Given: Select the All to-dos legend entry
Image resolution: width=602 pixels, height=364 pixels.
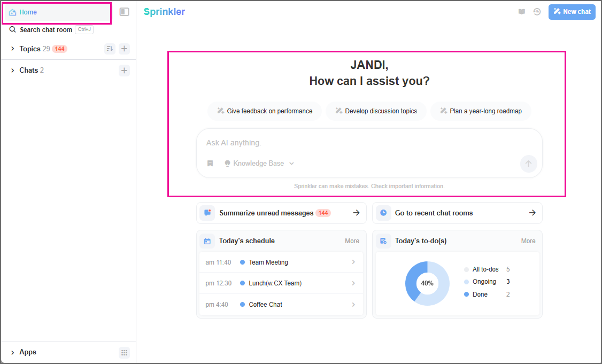Looking at the screenshot, I should pos(487,269).
